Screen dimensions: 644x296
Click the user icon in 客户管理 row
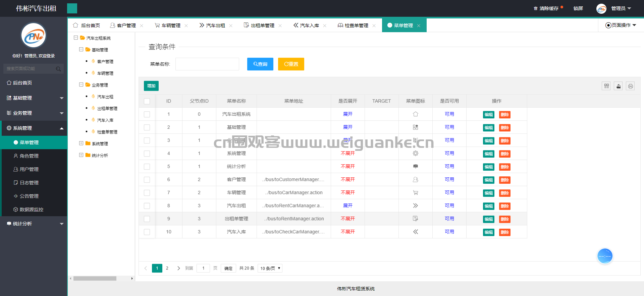click(416, 180)
